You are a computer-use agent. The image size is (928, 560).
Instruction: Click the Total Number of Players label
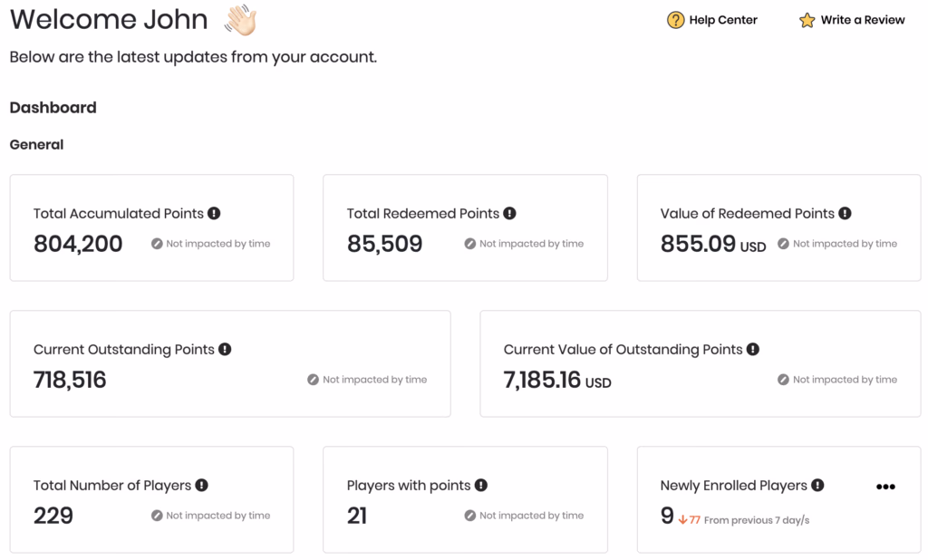pyautogui.click(x=112, y=486)
